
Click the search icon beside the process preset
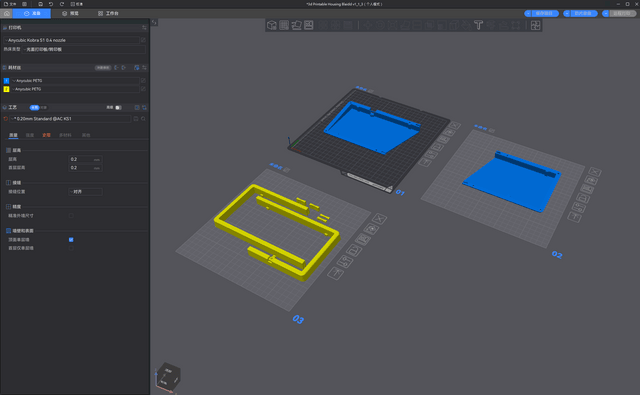(x=143, y=119)
